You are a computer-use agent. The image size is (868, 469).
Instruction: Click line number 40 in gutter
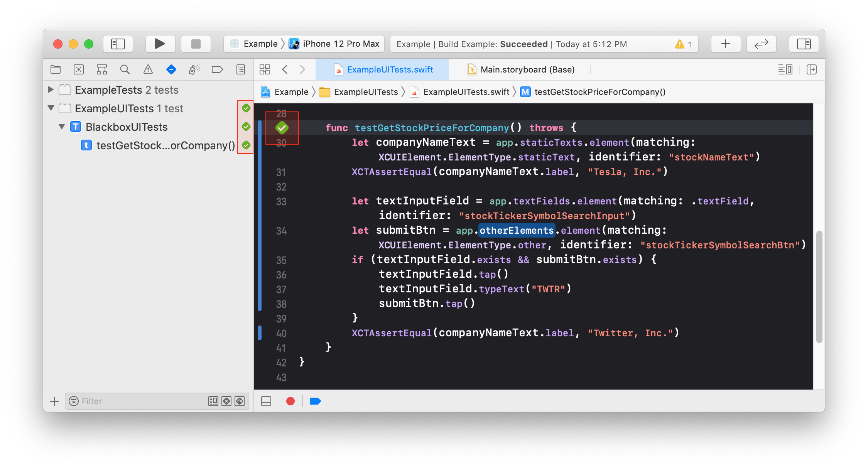[281, 334]
